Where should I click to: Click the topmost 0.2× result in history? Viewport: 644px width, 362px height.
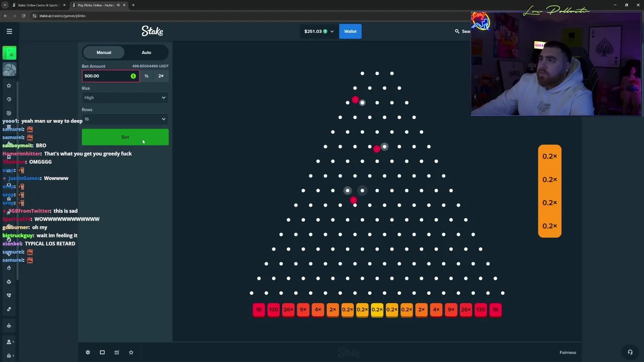[549, 156]
